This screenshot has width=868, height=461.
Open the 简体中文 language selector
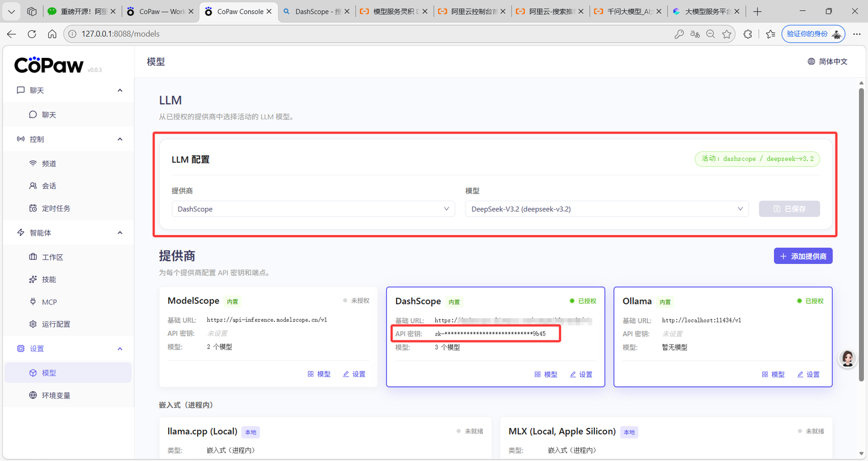pyautogui.click(x=828, y=61)
